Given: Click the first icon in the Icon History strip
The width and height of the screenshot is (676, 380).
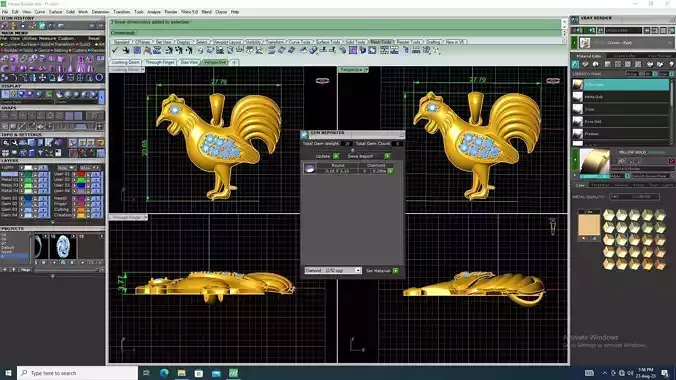Looking at the screenshot, I should coord(5,26).
